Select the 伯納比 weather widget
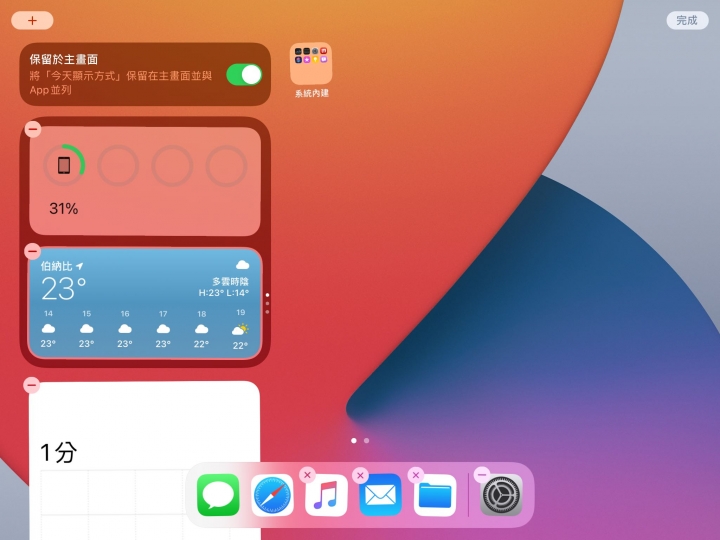 (x=145, y=303)
